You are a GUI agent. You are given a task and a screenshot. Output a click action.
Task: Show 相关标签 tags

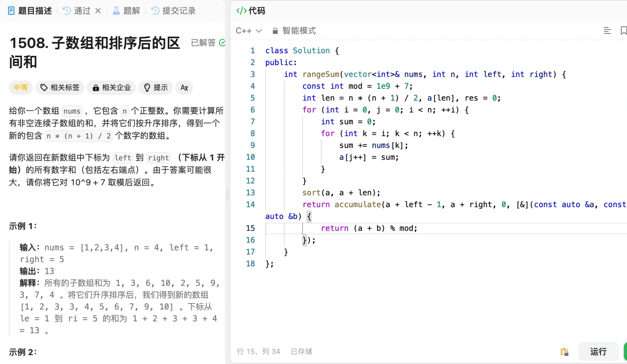[60, 88]
